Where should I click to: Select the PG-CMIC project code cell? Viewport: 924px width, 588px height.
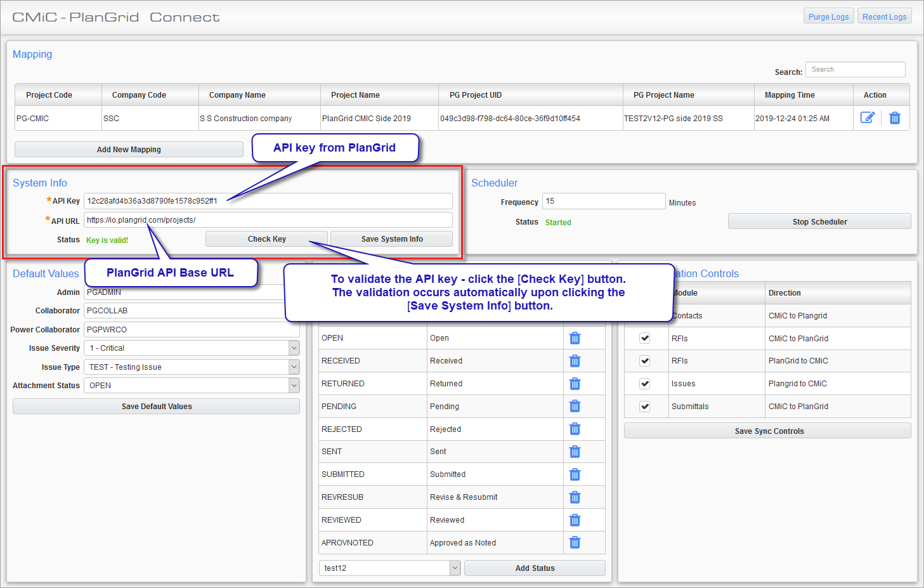(x=58, y=118)
